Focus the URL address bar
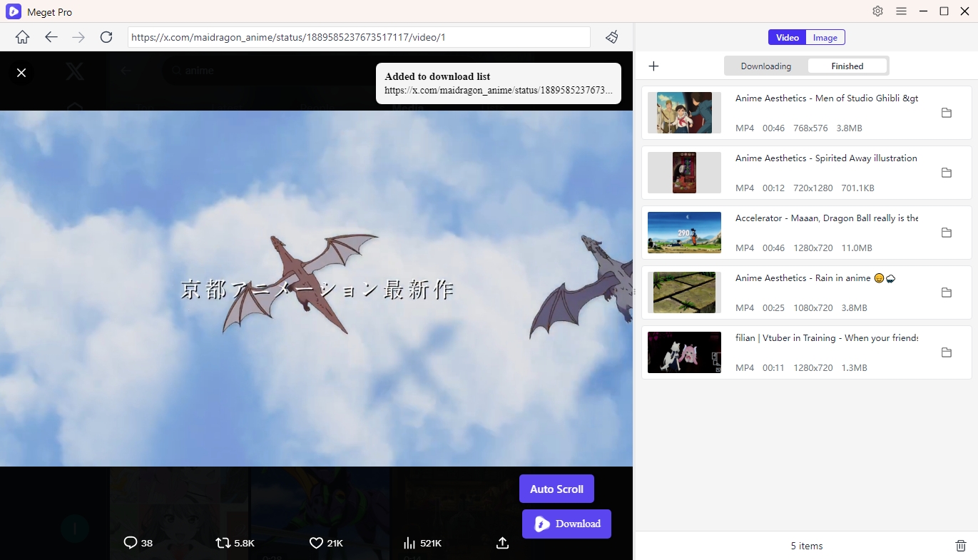The width and height of the screenshot is (978, 560). 359,37
